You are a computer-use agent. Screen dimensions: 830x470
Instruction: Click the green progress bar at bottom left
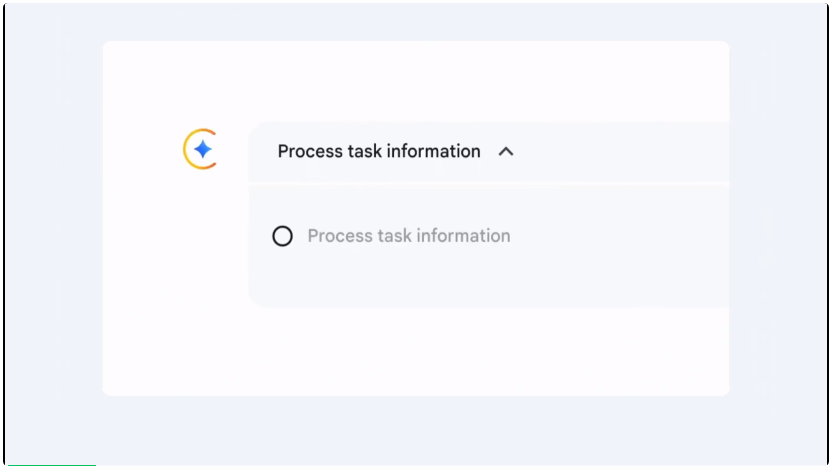[50, 466]
